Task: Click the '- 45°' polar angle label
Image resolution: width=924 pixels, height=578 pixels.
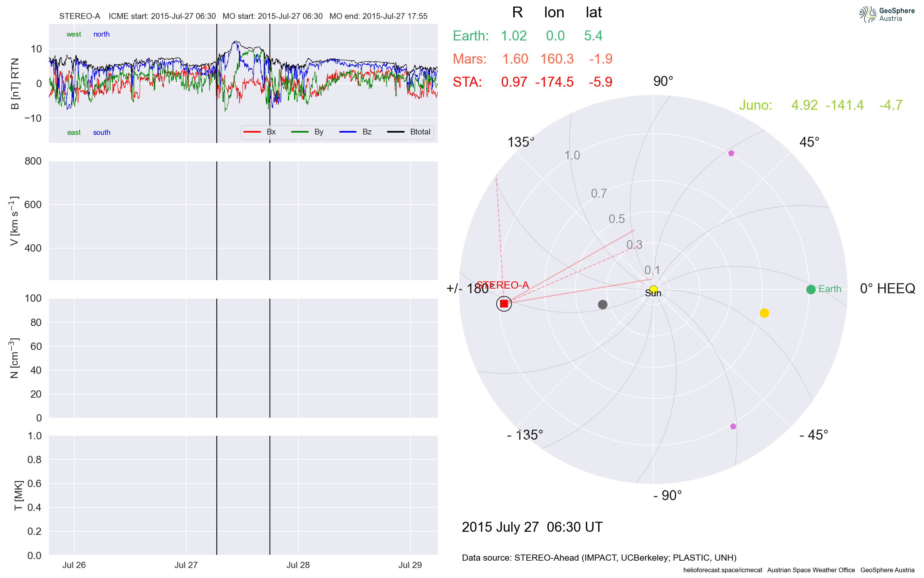Action: point(814,435)
